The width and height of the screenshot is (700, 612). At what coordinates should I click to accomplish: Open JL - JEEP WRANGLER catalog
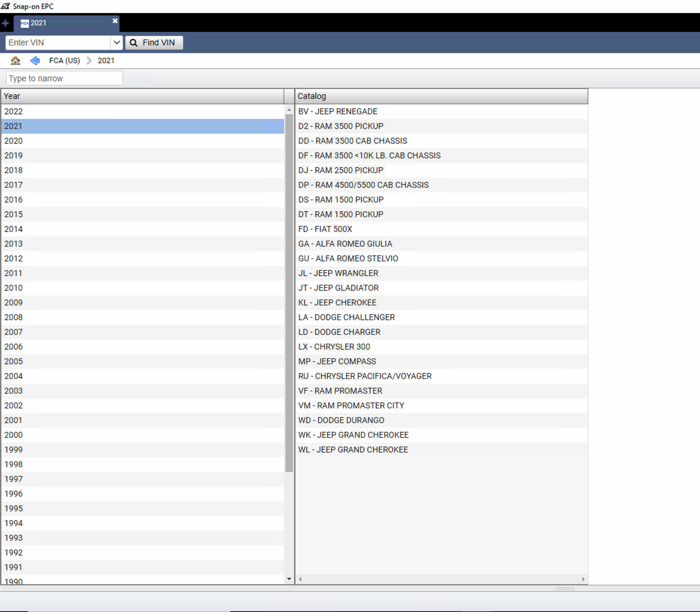(442, 274)
